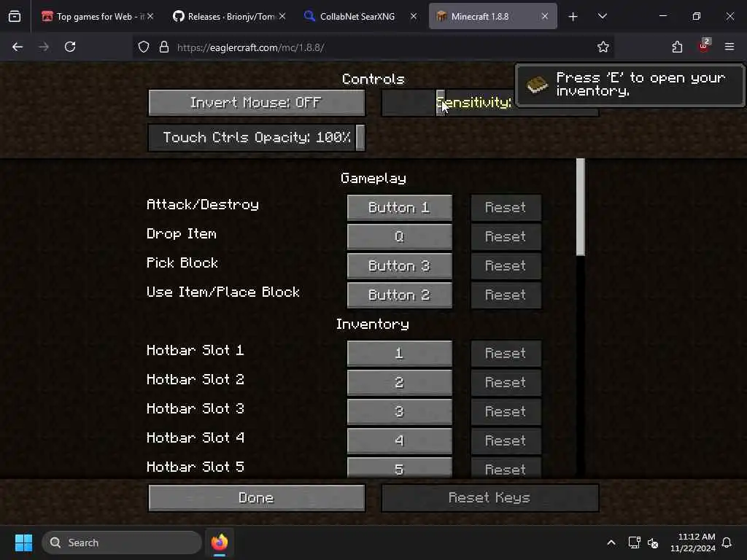The image size is (747, 560).
Task: Click Reset for Attack/Destroy
Action: [x=506, y=208]
